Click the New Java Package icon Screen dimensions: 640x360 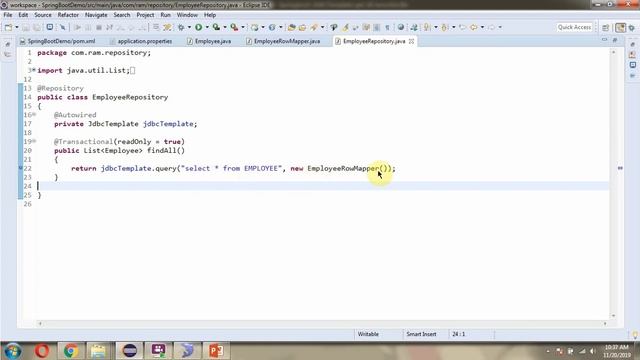tap(255, 27)
